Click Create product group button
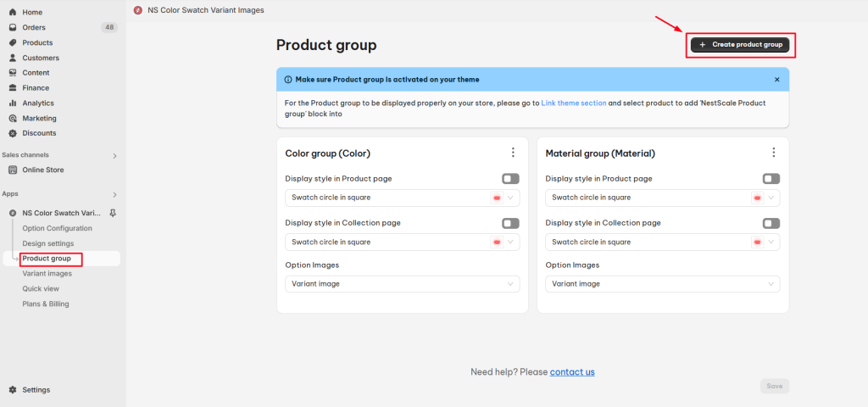Image resolution: width=868 pixels, height=407 pixels. 740,45
